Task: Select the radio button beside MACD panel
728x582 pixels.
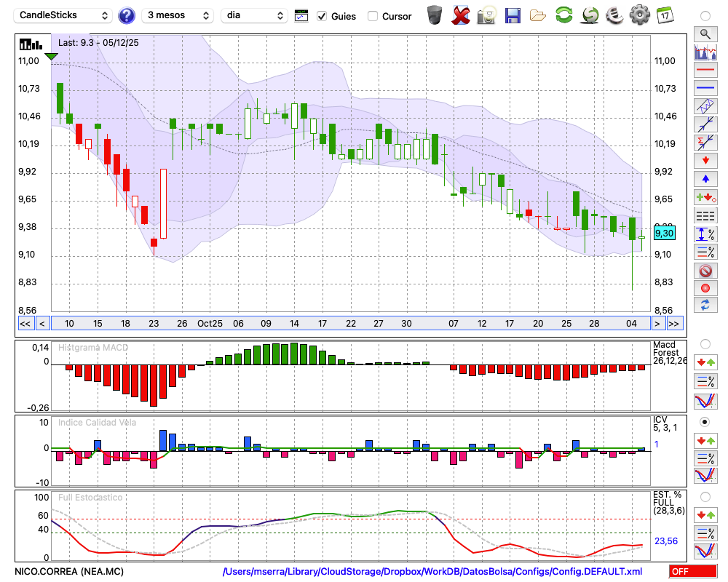Action: click(705, 343)
